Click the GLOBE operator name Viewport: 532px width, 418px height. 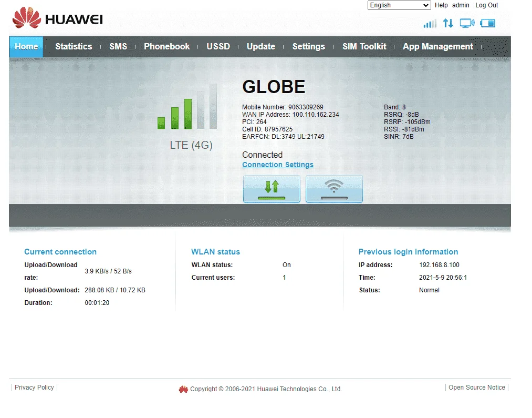[x=274, y=87]
